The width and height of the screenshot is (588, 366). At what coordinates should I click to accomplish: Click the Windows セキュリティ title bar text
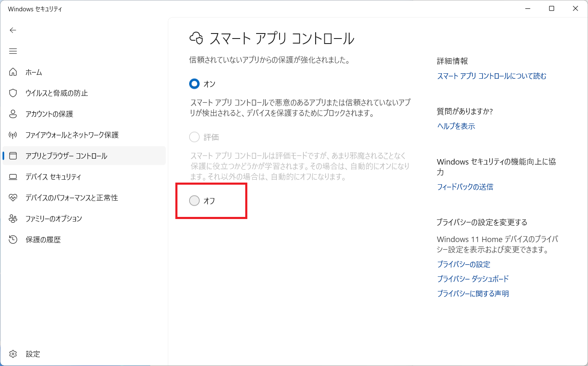35,9
